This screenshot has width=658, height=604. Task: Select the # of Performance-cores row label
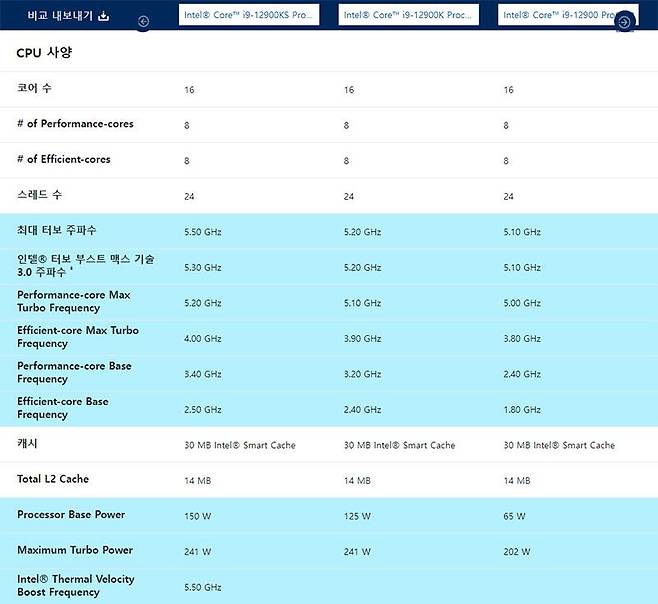click(75, 124)
